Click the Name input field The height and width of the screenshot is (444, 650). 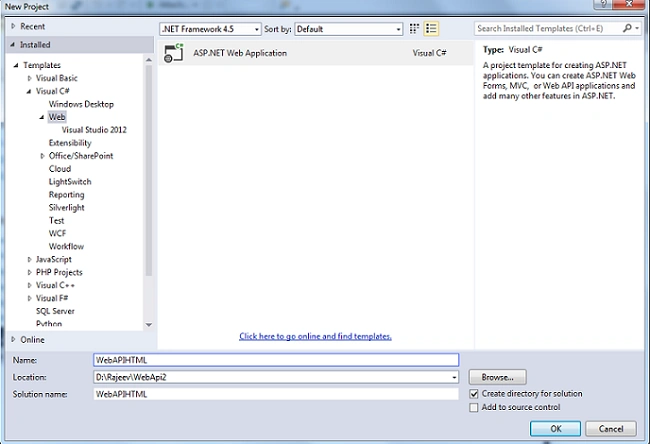pos(276,360)
